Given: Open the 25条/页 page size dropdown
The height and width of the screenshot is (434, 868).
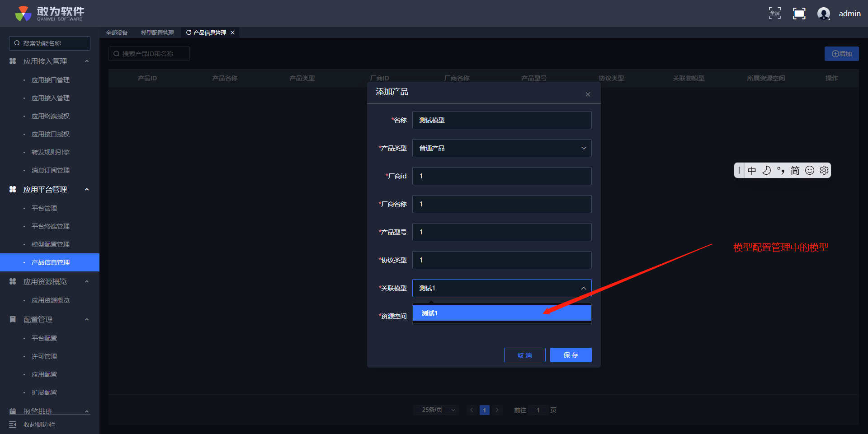Looking at the screenshot, I should (x=436, y=410).
